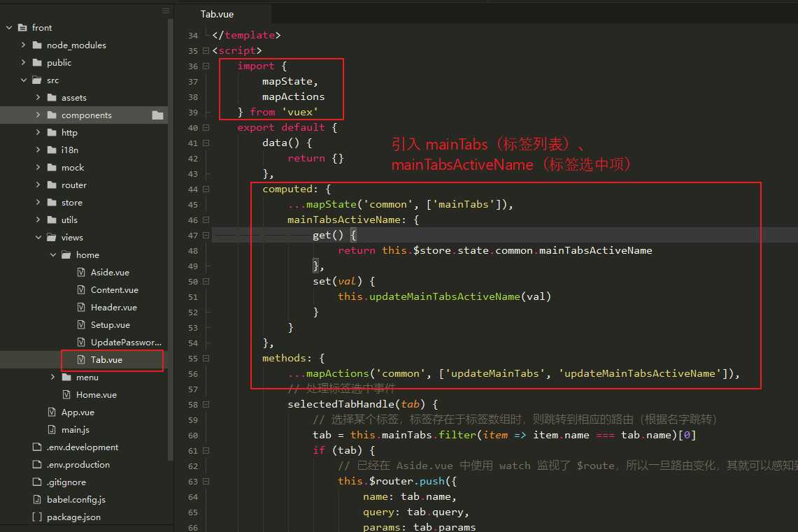Click line number 48 in gutter
Viewport: 798px width, 532px height.
(x=193, y=251)
